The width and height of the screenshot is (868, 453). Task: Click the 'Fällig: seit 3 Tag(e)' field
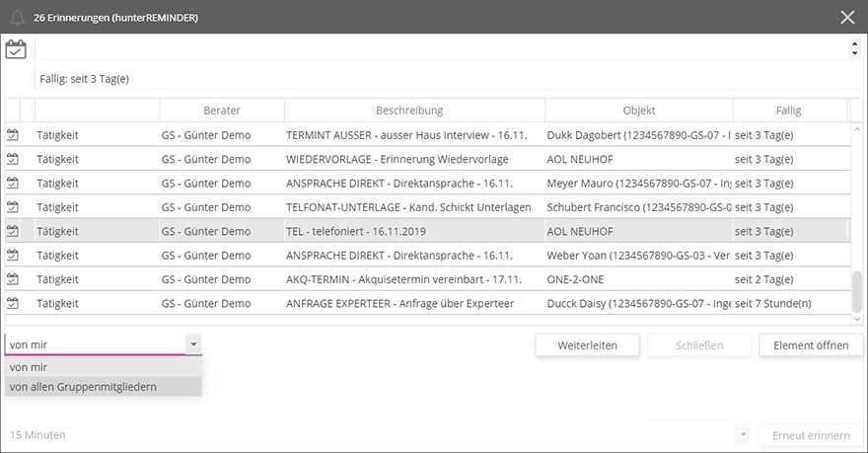(450, 79)
